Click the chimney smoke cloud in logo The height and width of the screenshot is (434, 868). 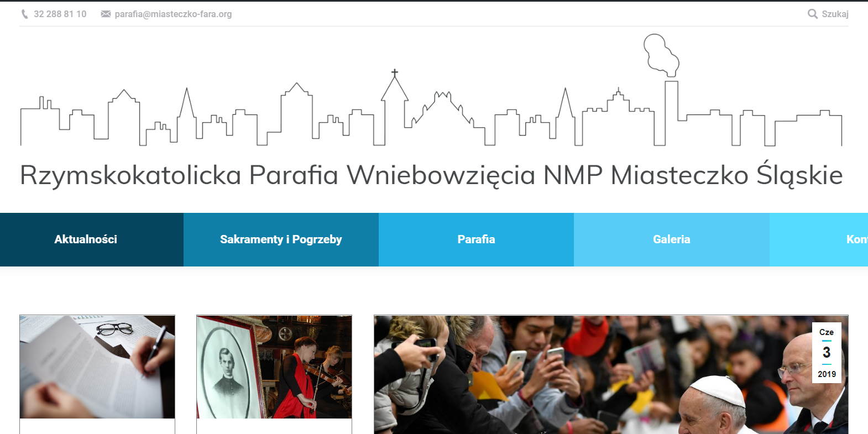(x=661, y=55)
